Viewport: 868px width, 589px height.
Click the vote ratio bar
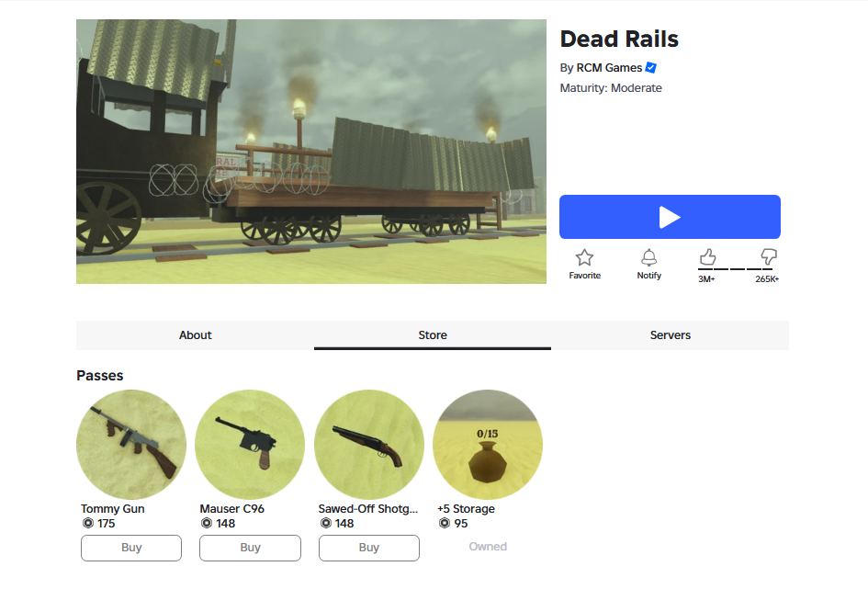(738, 269)
